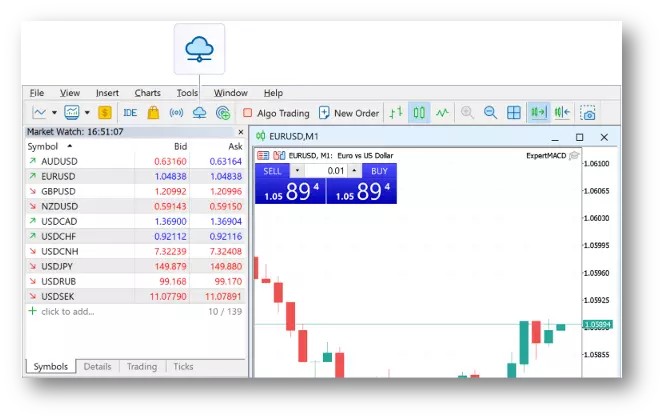
Task: Select the NZDUSD row
Action: point(136,206)
